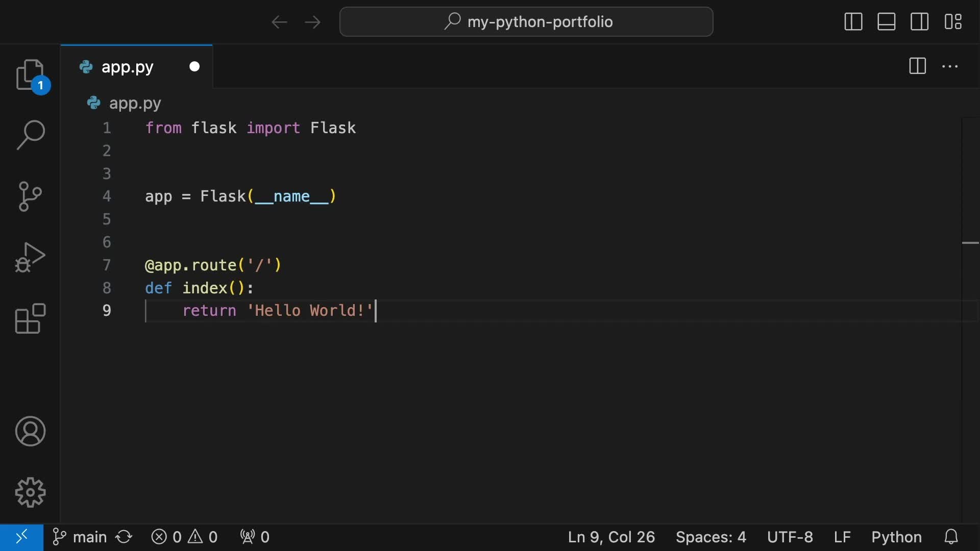Open the Accounts menu icon
Image resolution: width=980 pixels, height=551 pixels.
(x=30, y=432)
